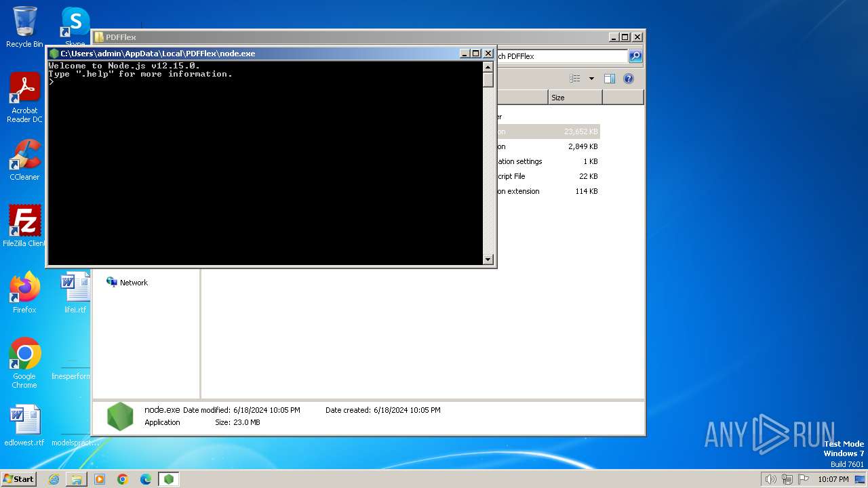The height and width of the screenshot is (488, 868).
Task: Launch Firefox from the desktop
Action: [24, 293]
